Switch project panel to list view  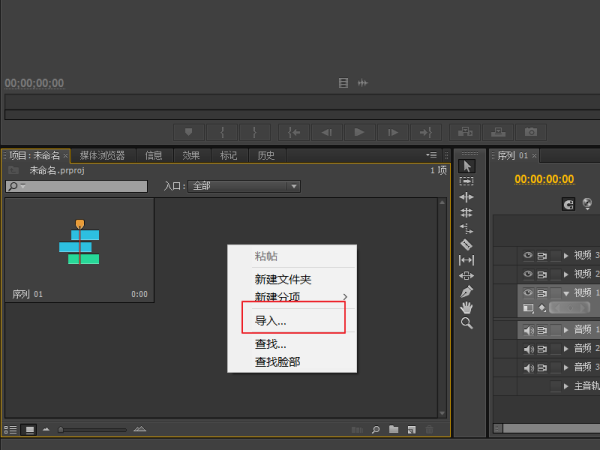[12, 429]
